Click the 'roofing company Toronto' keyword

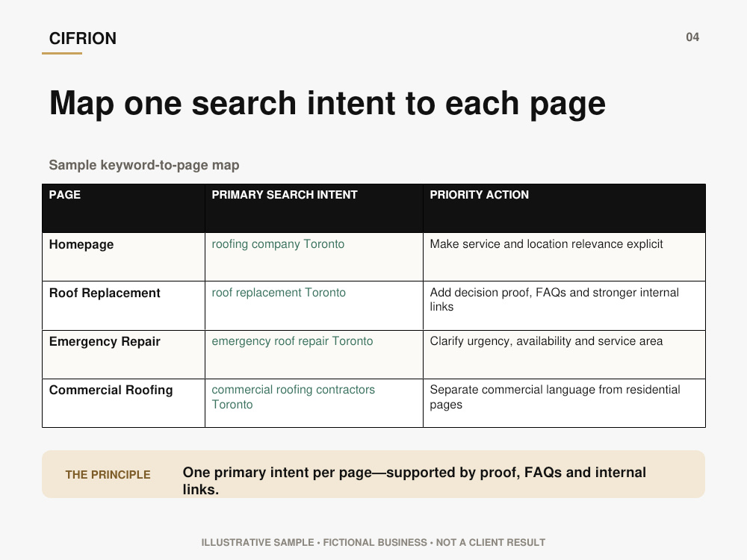point(278,244)
